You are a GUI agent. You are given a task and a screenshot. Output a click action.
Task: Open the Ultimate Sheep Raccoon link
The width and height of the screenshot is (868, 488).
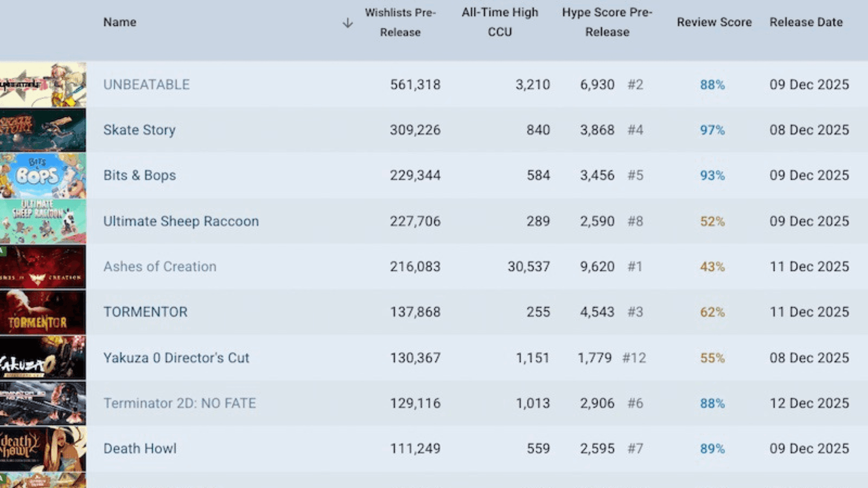click(x=181, y=221)
